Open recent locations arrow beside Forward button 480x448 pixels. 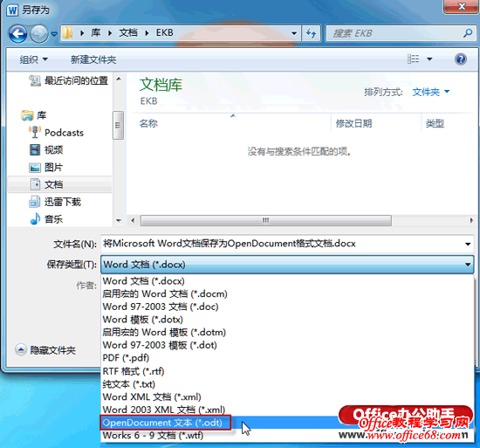click(54, 34)
